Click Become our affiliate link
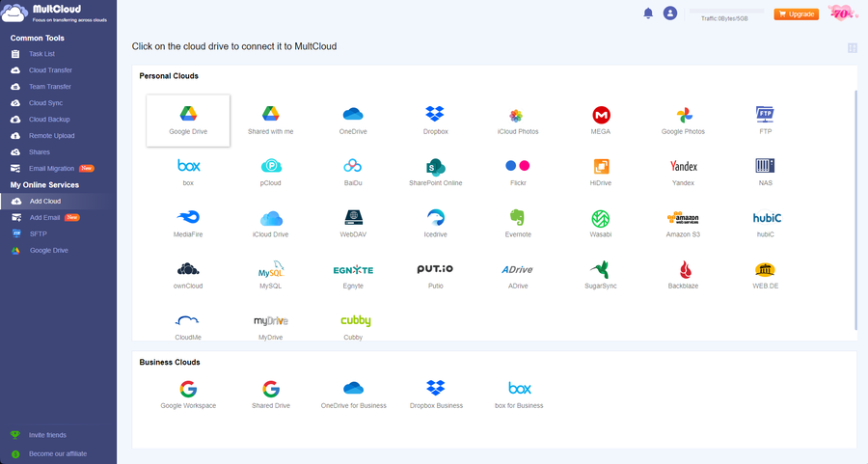 pos(58,454)
